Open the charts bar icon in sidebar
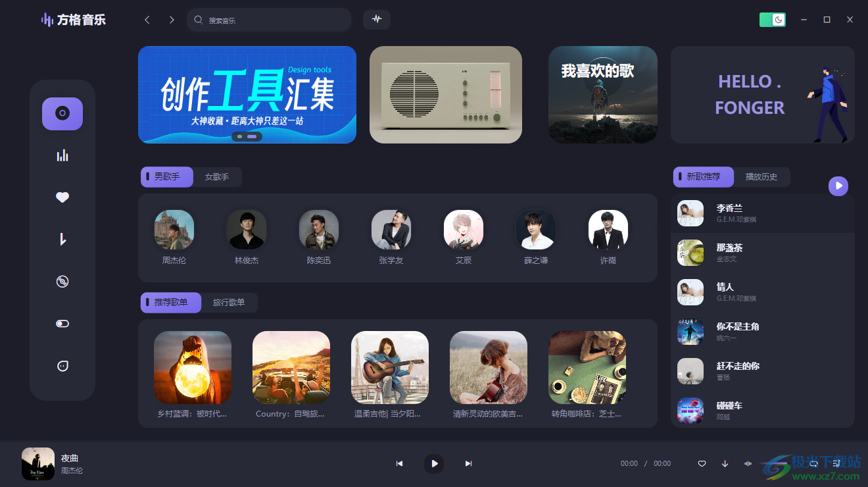 pos(62,156)
